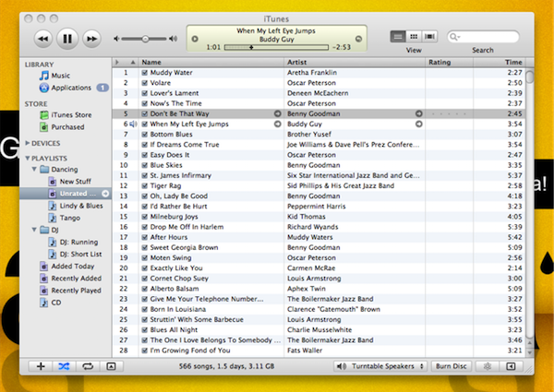Uncheck Blues All Night checkbox

coord(145,330)
